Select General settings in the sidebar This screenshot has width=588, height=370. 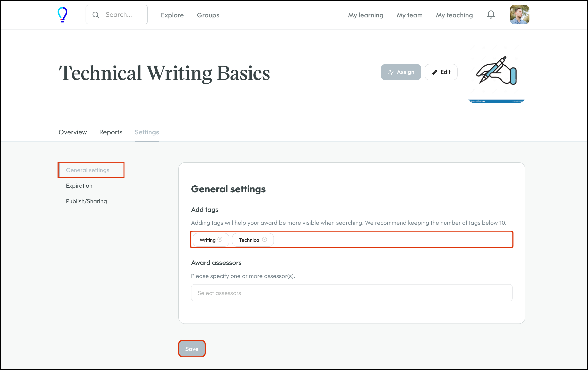[87, 170]
